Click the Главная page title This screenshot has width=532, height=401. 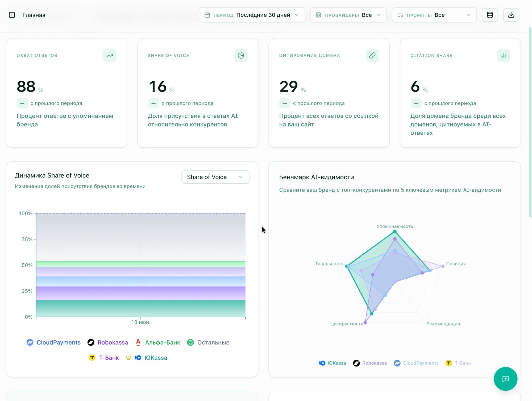tap(34, 15)
